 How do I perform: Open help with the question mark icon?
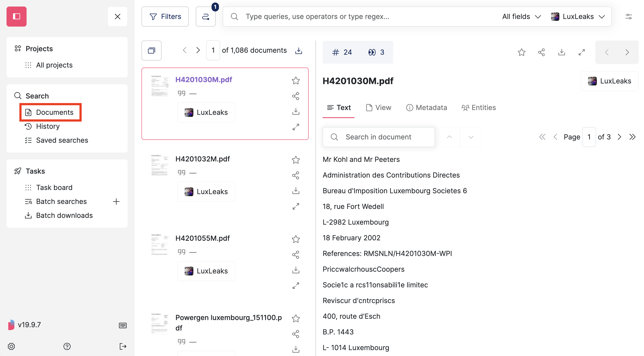click(x=67, y=346)
